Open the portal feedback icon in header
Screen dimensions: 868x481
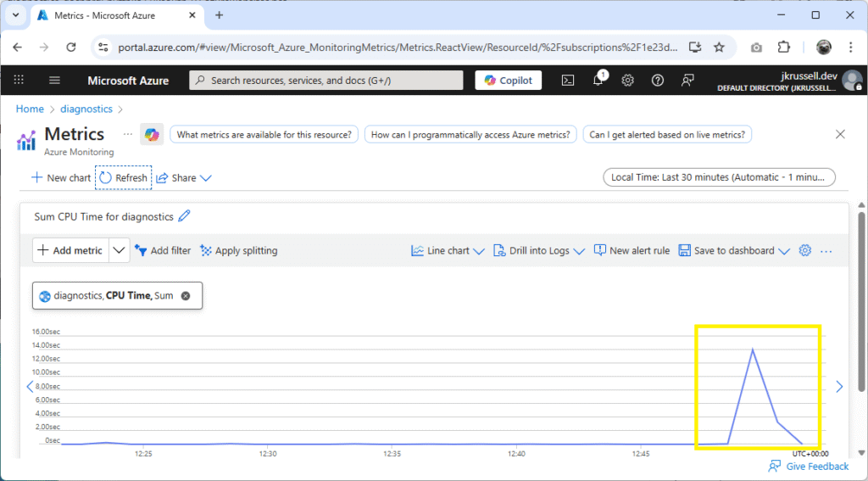click(687, 81)
